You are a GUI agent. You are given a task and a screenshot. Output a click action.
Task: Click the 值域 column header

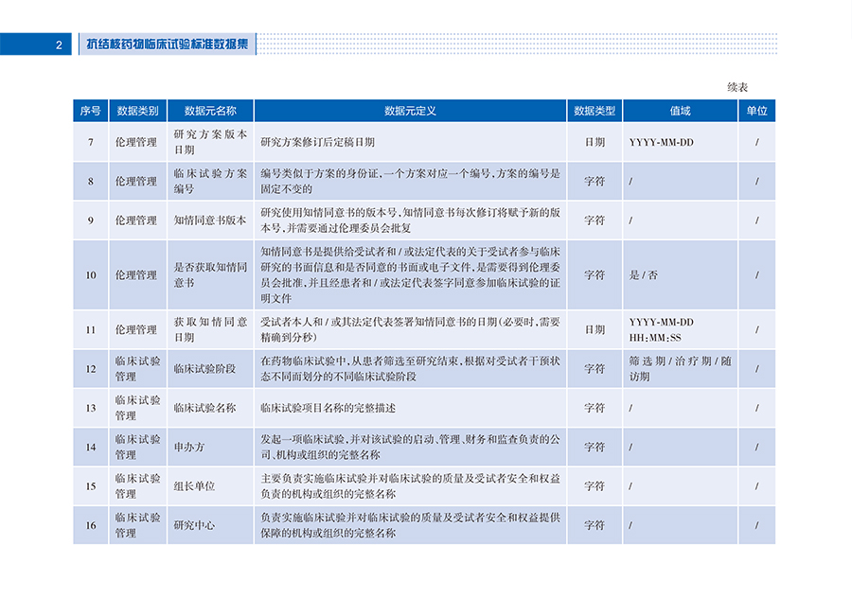pos(681,111)
